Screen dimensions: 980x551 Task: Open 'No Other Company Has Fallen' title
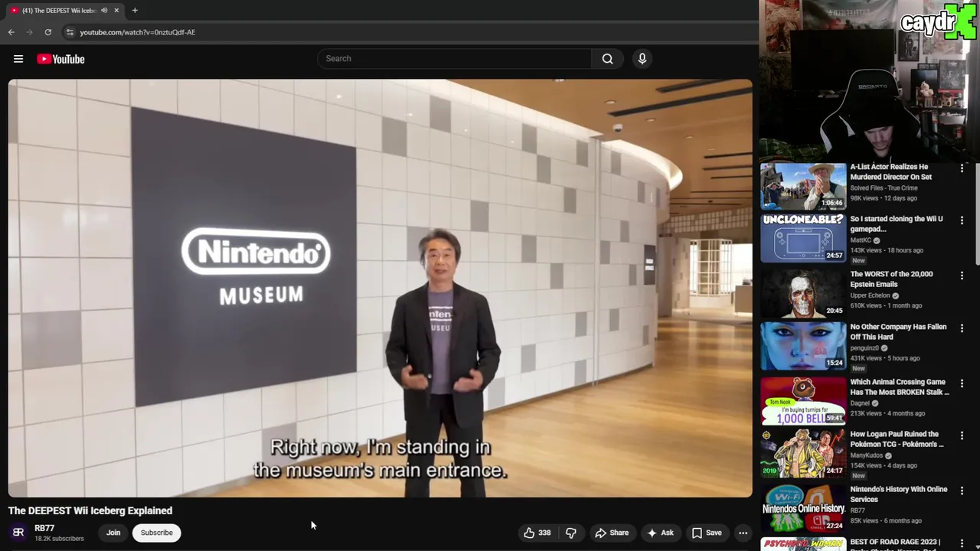pos(898,331)
